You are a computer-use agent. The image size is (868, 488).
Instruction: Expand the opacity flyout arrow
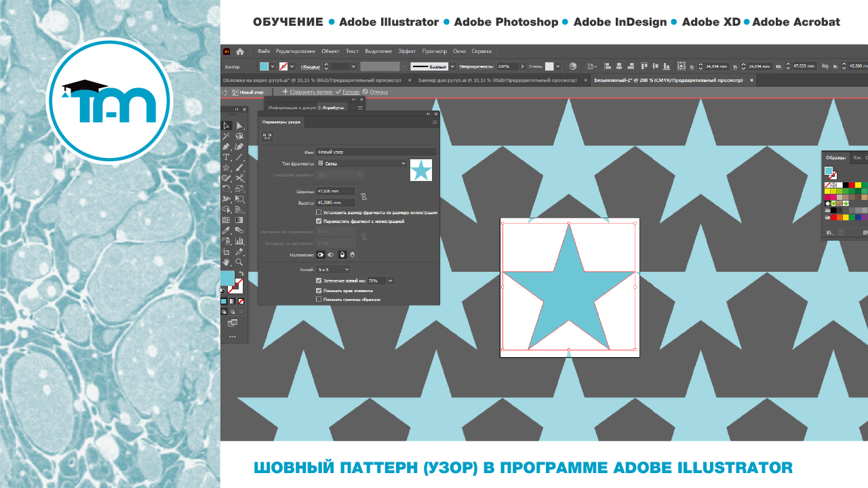coord(522,66)
